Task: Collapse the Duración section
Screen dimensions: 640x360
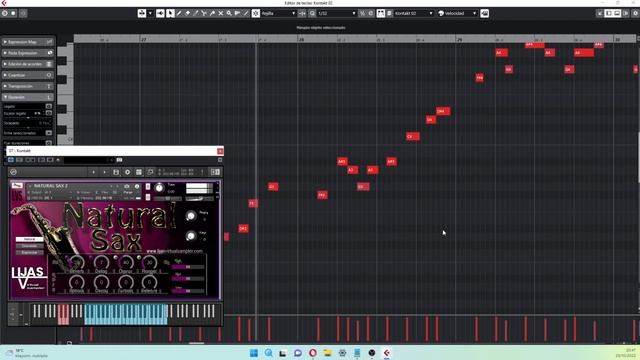Action: [28, 97]
